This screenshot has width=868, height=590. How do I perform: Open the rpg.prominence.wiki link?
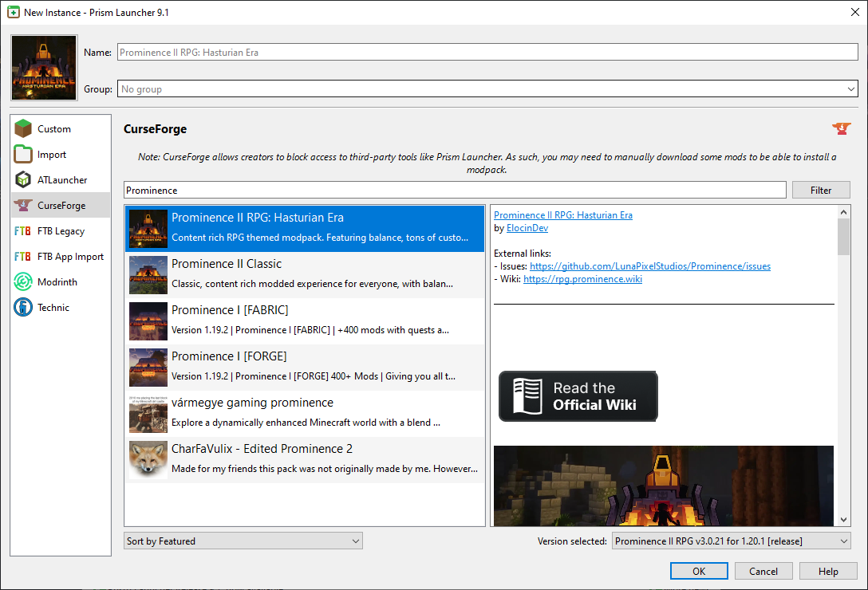click(582, 279)
